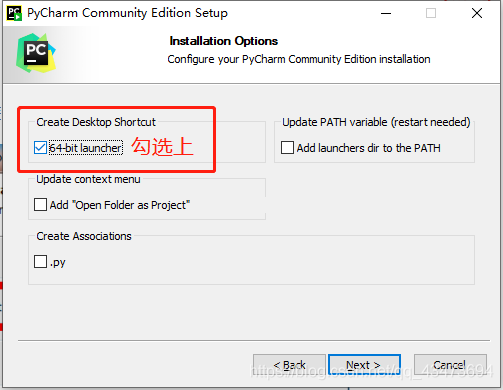Viewport: 503px width, 390px height.
Task: Click the Open Folder as Project label
Action: pyautogui.click(x=120, y=205)
